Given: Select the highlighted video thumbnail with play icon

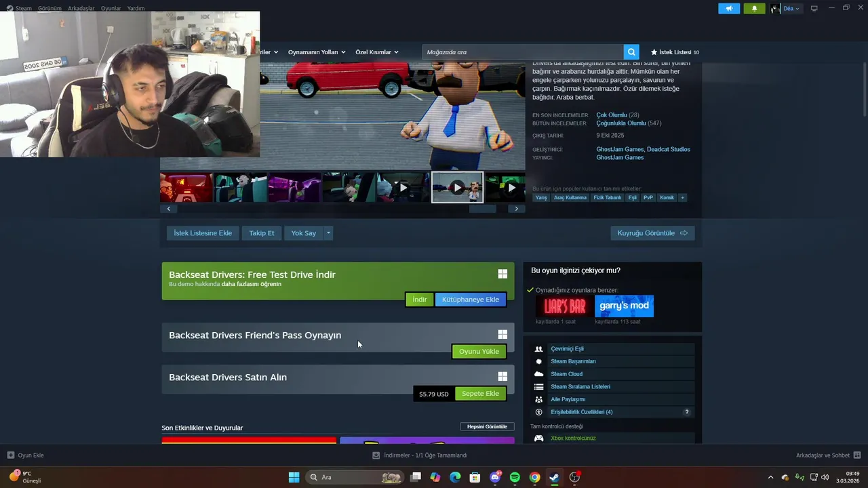Looking at the screenshot, I should tap(458, 188).
